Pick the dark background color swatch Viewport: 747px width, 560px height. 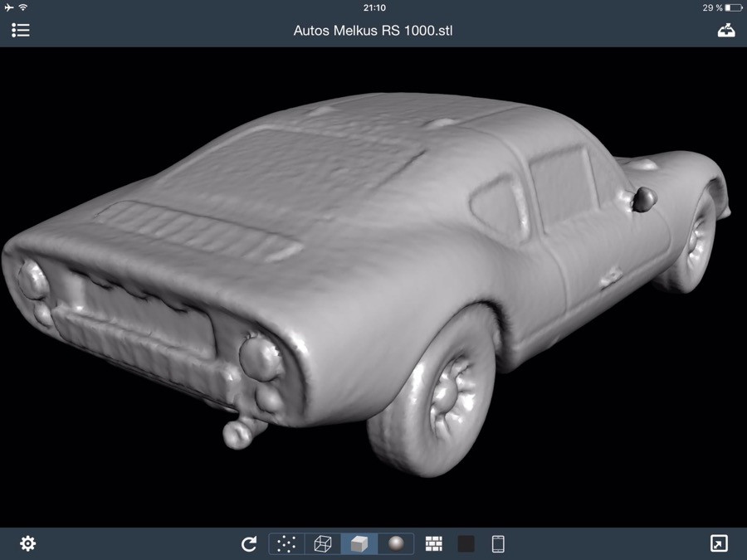pyautogui.click(x=466, y=543)
